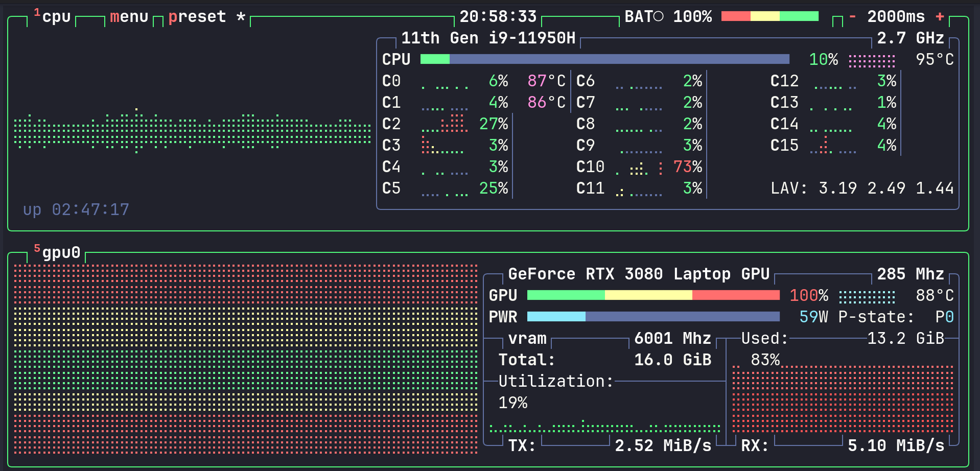Screen dimensions: 980x471
Task: Decrease update interval with minus
Action: pyautogui.click(x=852, y=16)
